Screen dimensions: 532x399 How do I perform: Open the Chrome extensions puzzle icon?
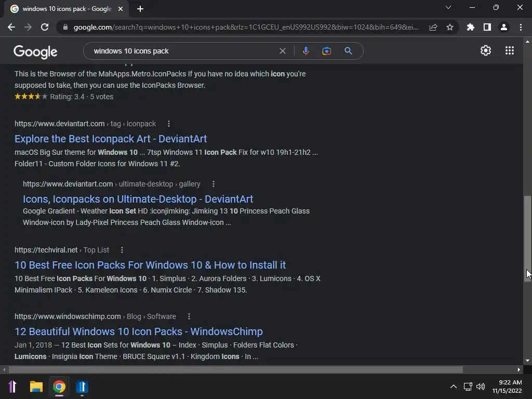471,27
